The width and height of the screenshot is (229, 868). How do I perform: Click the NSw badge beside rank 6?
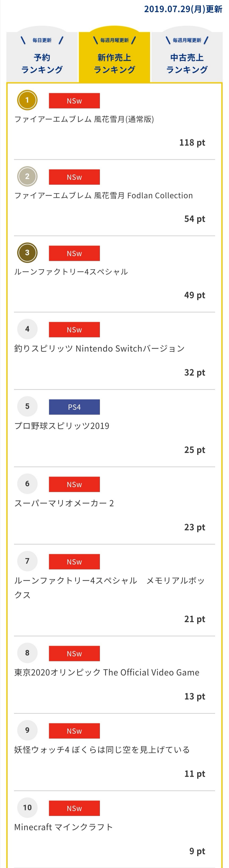pos(74,484)
